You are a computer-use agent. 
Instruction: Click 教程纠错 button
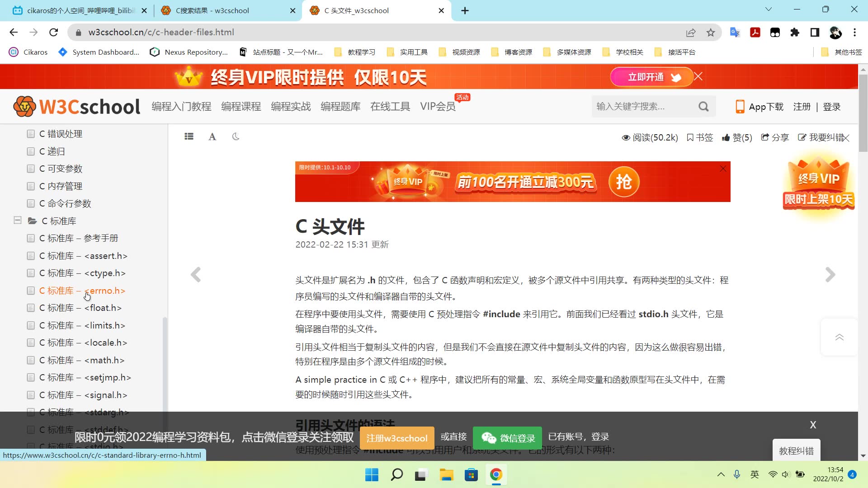tap(796, 450)
